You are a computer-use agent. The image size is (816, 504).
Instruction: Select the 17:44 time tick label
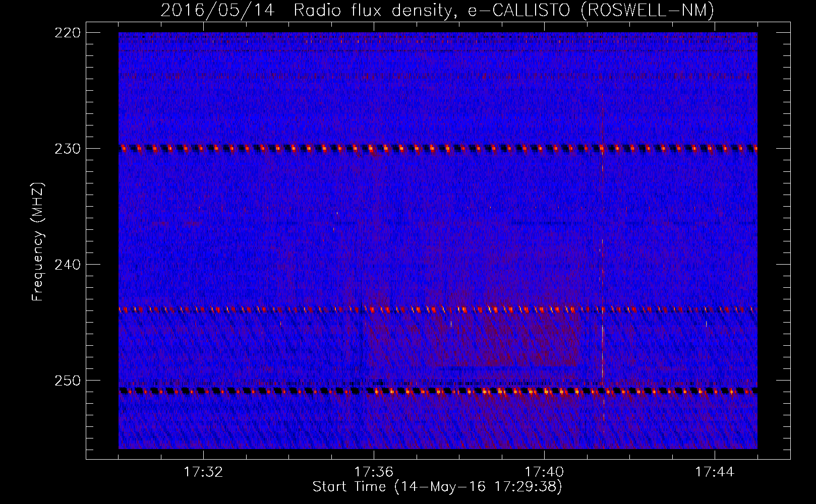(x=715, y=472)
